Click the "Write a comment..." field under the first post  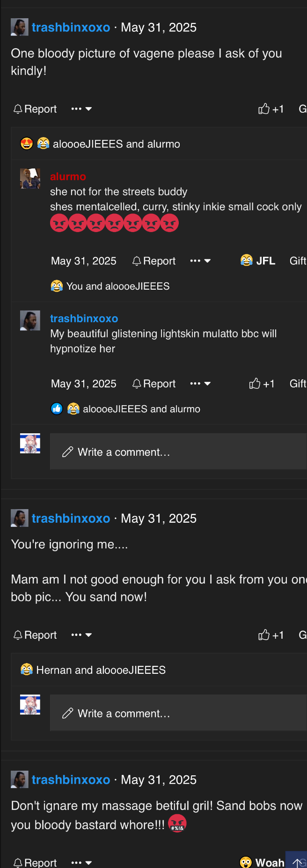pyautogui.click(x=178, y=452)
